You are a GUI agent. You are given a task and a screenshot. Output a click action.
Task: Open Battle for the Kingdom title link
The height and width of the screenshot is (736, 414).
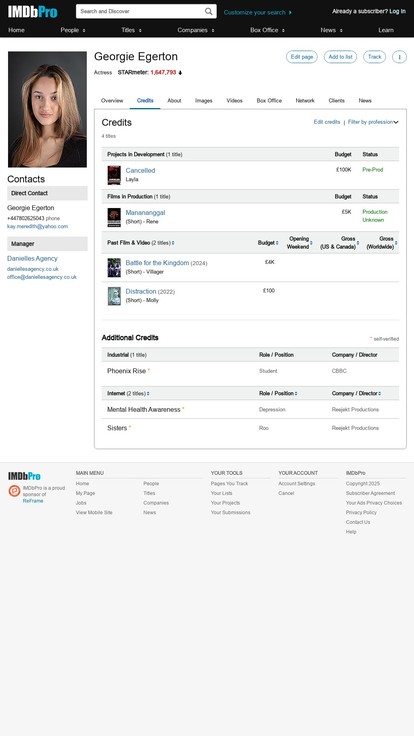[x=157, y=263]
